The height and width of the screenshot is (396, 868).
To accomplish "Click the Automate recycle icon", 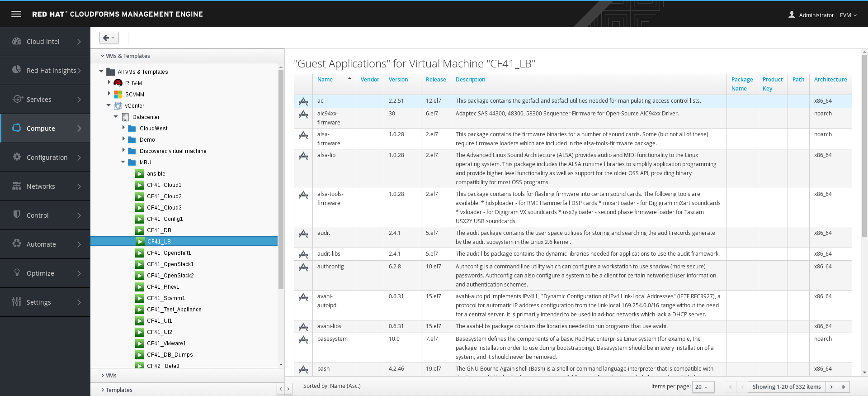I will click(x=17, y=243).
